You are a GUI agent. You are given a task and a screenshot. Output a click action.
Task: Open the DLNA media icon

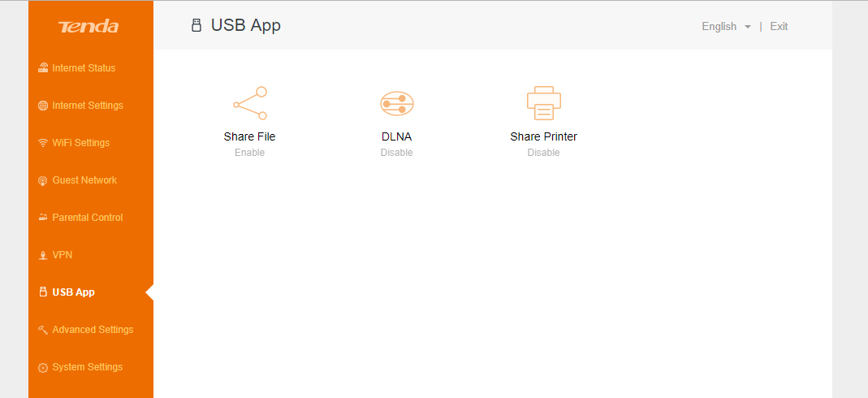point(397,103)
